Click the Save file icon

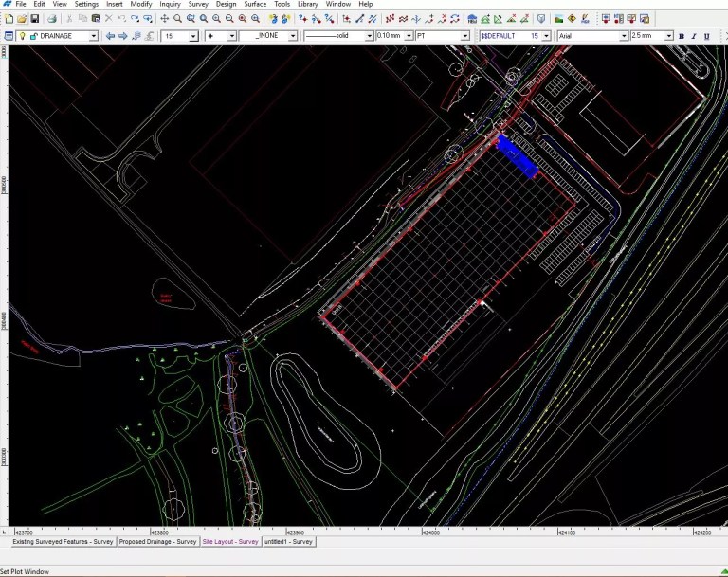coord(35,18)
